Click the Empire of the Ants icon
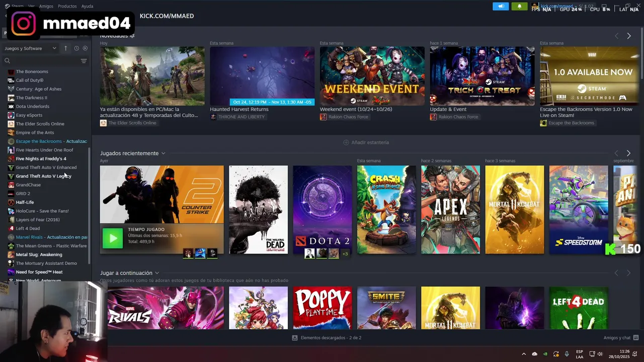The width and height of the screenshot is (644, 362). click(11, 132)
